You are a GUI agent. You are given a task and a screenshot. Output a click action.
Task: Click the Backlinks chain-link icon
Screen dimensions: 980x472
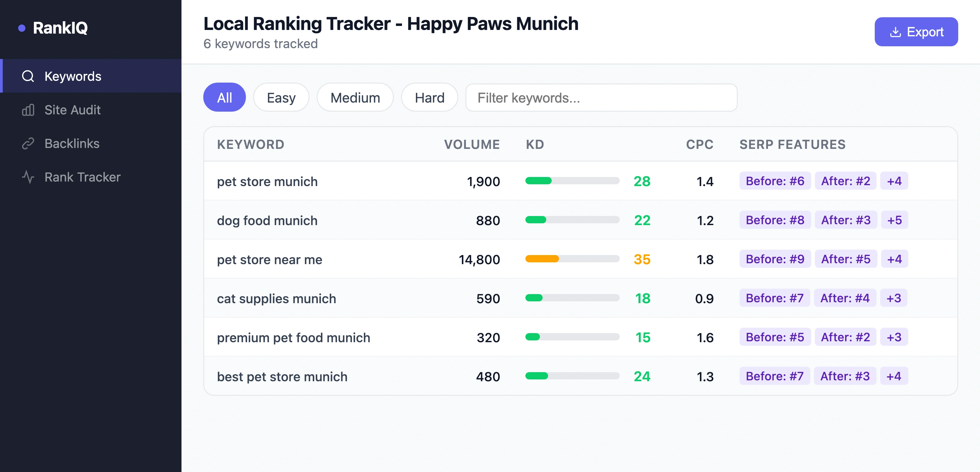pyautogui.click(x=28, y=143)
